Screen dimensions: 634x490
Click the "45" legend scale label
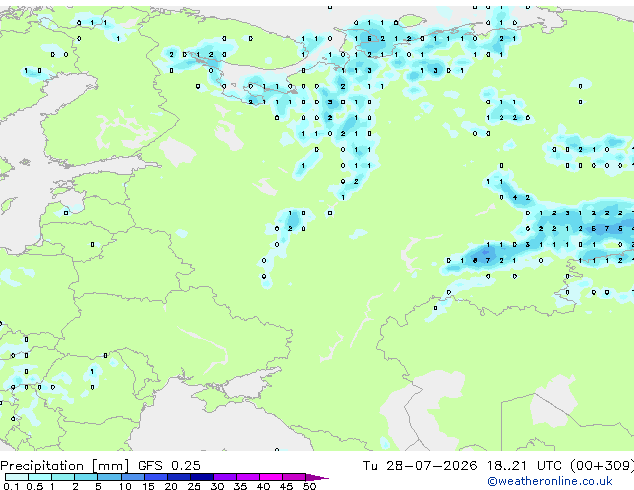click(286, 486)
